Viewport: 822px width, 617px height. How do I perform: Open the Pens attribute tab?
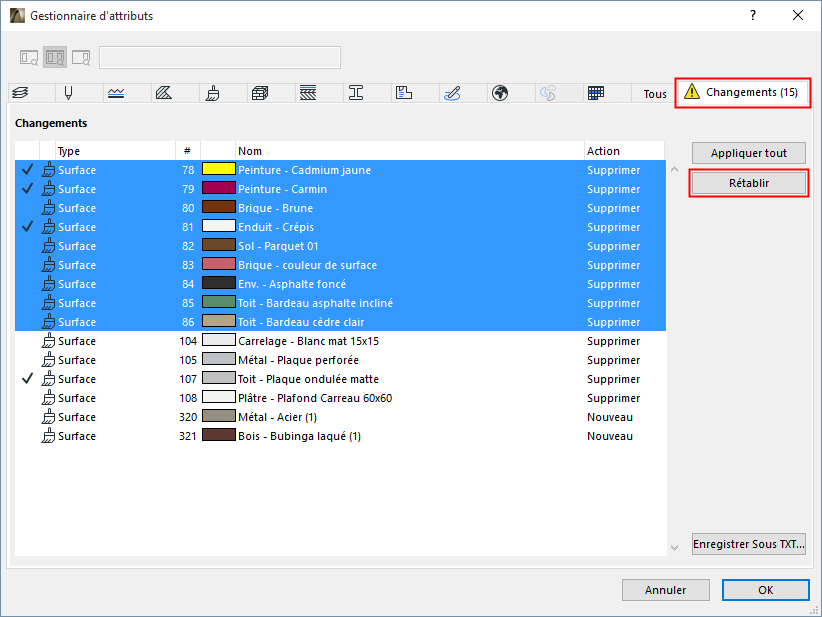[x=68, y=93]
